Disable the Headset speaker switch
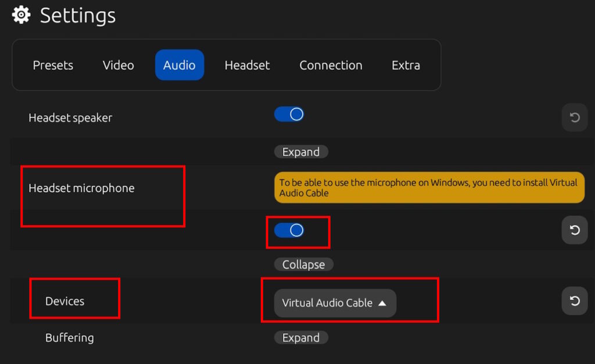Image resolution: width=595 pixels, height=364 pixels. [289, 114]
